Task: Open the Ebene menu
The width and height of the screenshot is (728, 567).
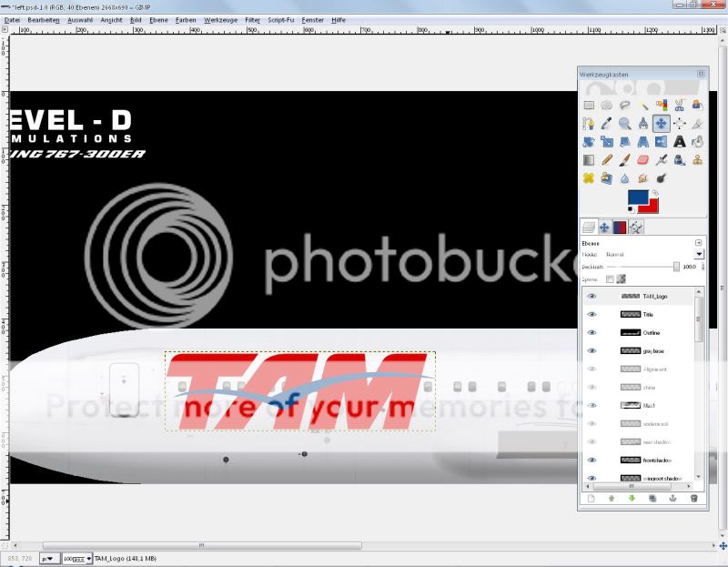Action: point(158,19)
